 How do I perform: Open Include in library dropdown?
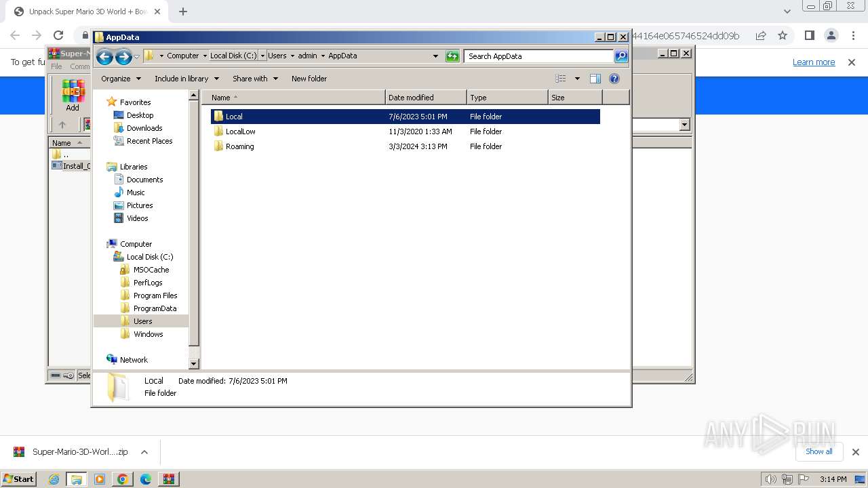(x=186, y=79)
